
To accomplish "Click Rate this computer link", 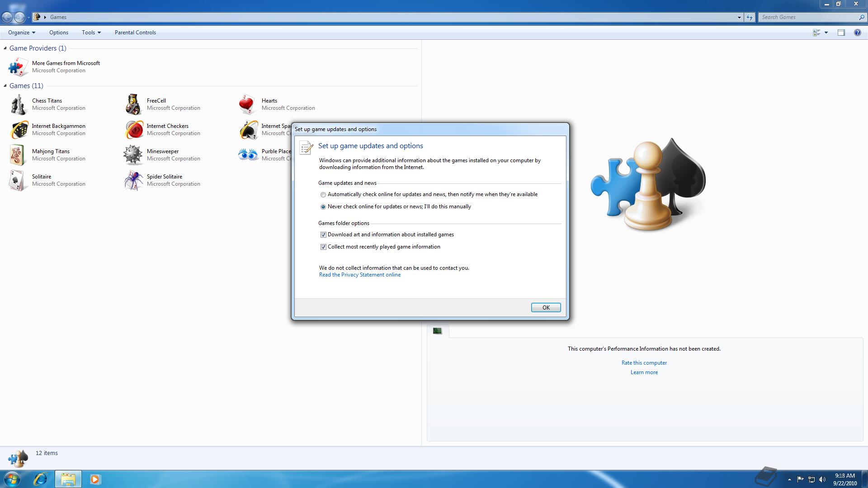I will (x=644, y=363).
